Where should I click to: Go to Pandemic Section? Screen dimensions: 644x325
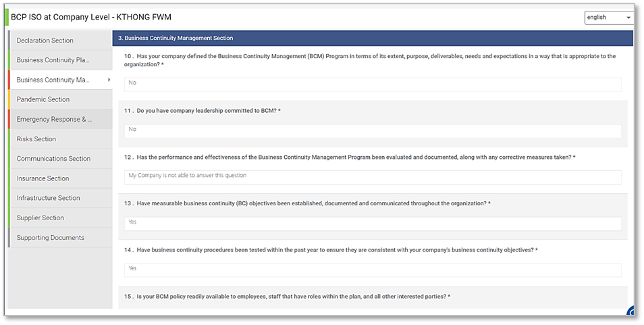click(60, 99)
